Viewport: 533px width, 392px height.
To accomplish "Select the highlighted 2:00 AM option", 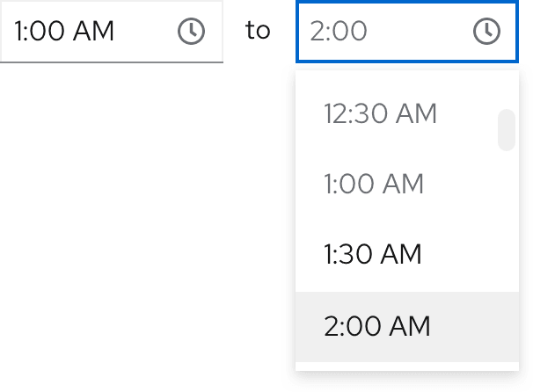I will (x=377, y=326).
